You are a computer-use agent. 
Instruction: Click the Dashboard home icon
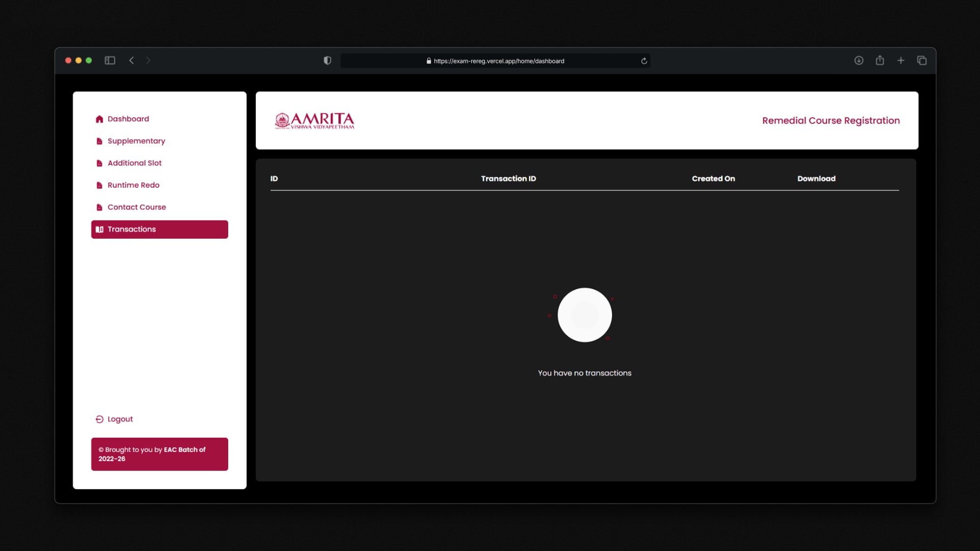[x=100, y=119]
